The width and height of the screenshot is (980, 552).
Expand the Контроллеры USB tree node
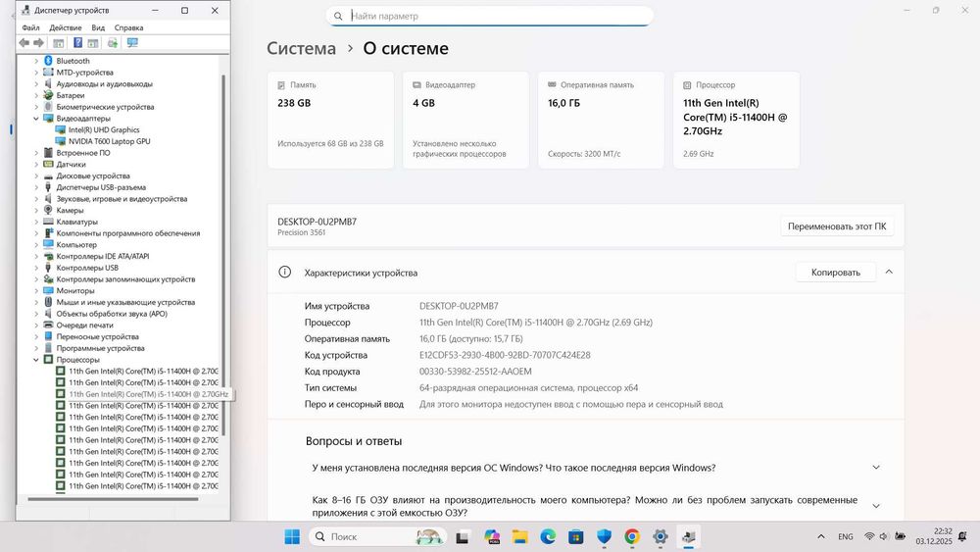tap(36, 268)
